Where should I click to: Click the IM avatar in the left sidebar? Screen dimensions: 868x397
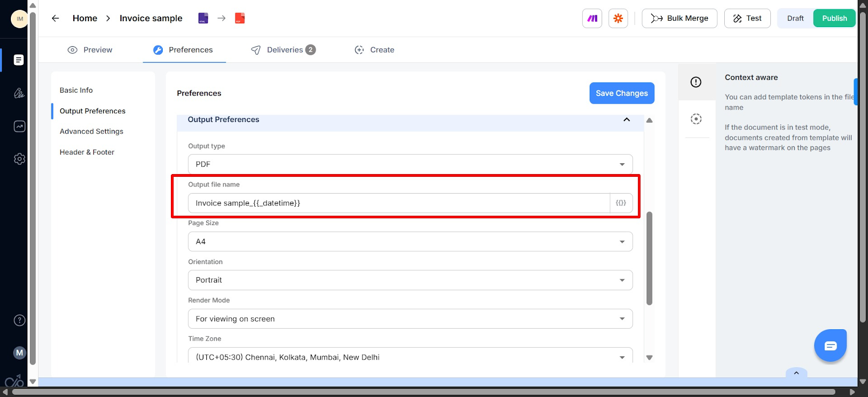pyautogui.click(x=20, y=19)
